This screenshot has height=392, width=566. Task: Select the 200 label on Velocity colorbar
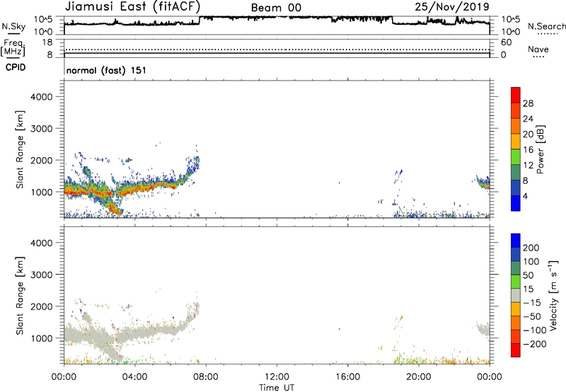tap(531, 248)
